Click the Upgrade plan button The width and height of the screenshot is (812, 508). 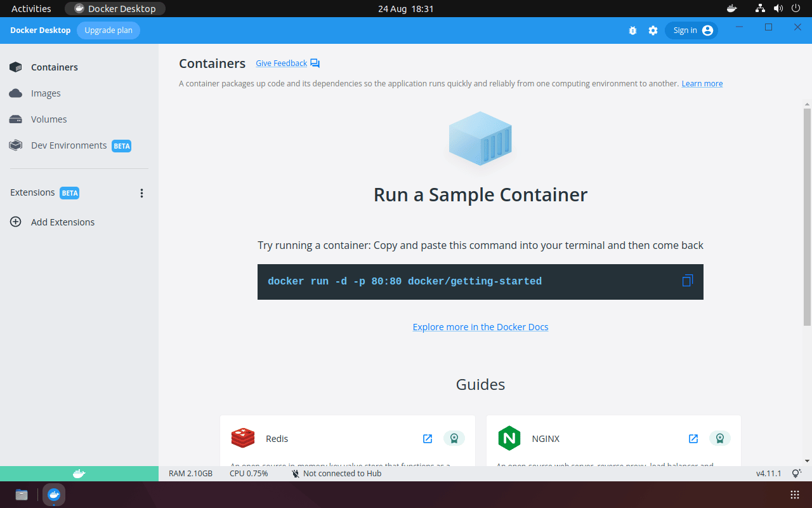(108, 30)
